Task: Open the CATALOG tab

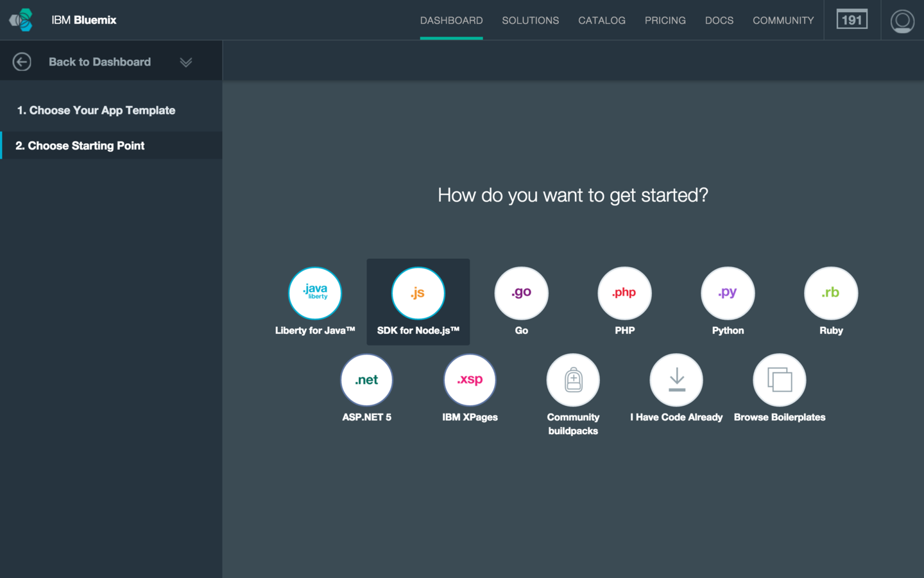Action: tap(602, 21)
